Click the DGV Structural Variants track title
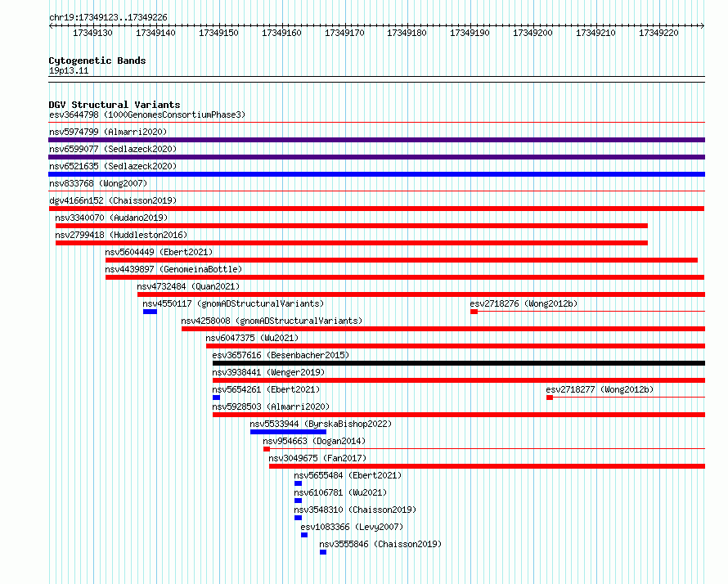Screen dimensions: 728x584 pos(115,105)
